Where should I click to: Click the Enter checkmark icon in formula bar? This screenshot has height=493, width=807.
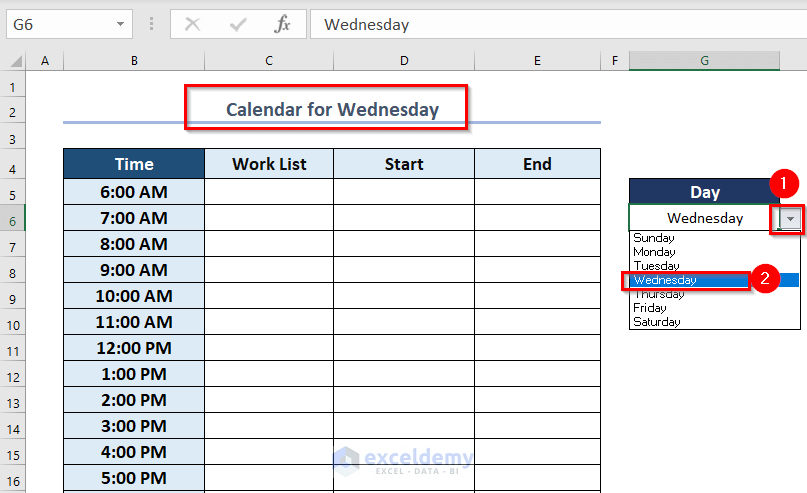(238, 24)
